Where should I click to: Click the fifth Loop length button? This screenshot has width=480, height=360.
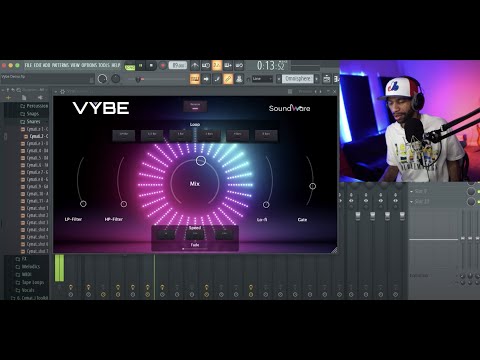[238, 135]
